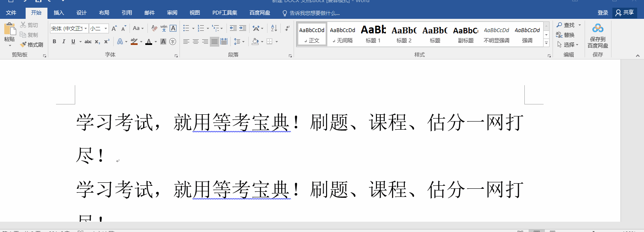The image size is (644, 232).
Task: Apply the red text highlight color
Action: click(134, 42)
